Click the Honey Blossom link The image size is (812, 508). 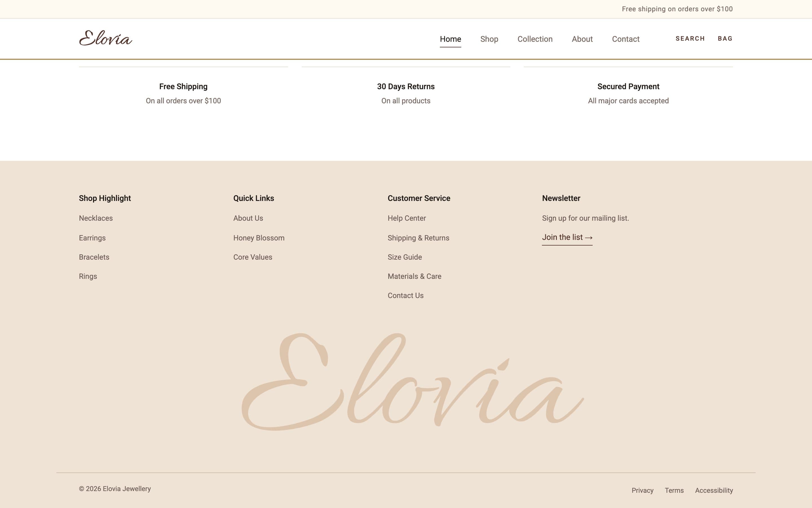[259, 238]
